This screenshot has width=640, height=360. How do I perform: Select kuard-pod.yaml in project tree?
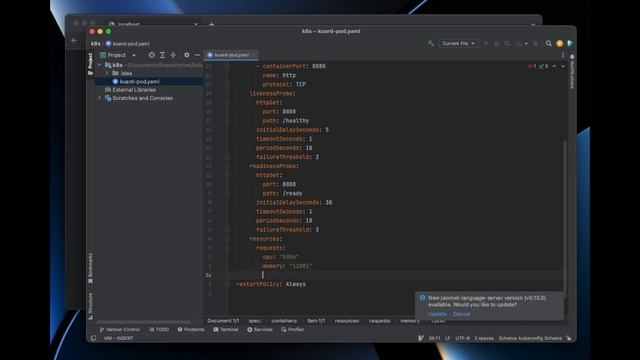click(149, 81)
